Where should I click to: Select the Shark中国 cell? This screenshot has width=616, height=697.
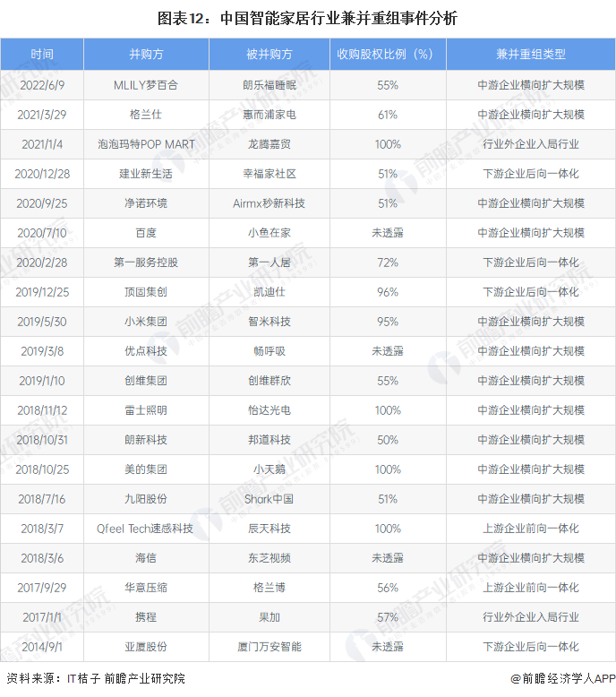pyautogui.click(x=269, y=499)
